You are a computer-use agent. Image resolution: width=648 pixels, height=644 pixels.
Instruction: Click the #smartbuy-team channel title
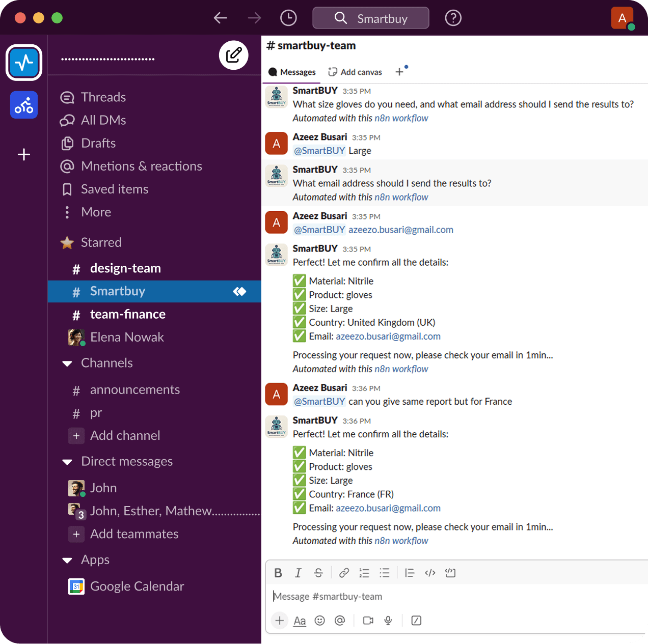(x=311, y=46)
